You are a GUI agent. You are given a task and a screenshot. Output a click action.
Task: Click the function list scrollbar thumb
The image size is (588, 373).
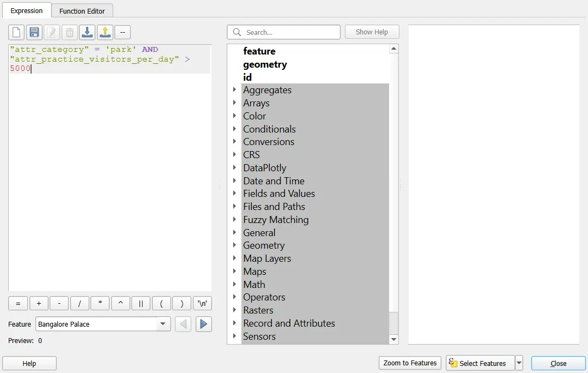click(393, 323)
